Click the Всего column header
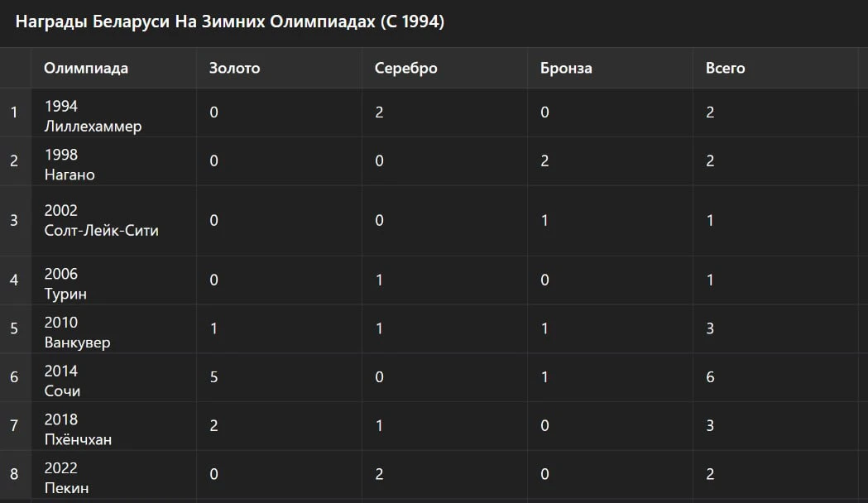This screenshot has height=503, width=868. 726,68
